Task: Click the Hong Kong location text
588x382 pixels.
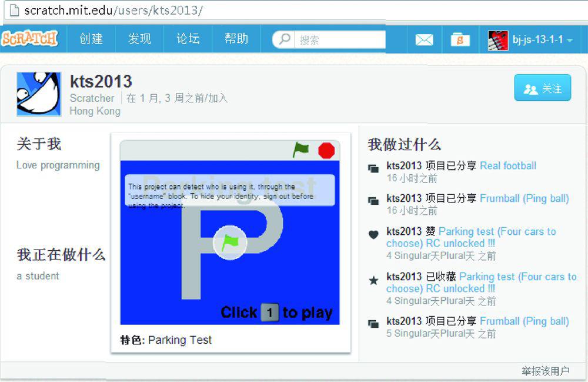Action: tap(95, 111)
